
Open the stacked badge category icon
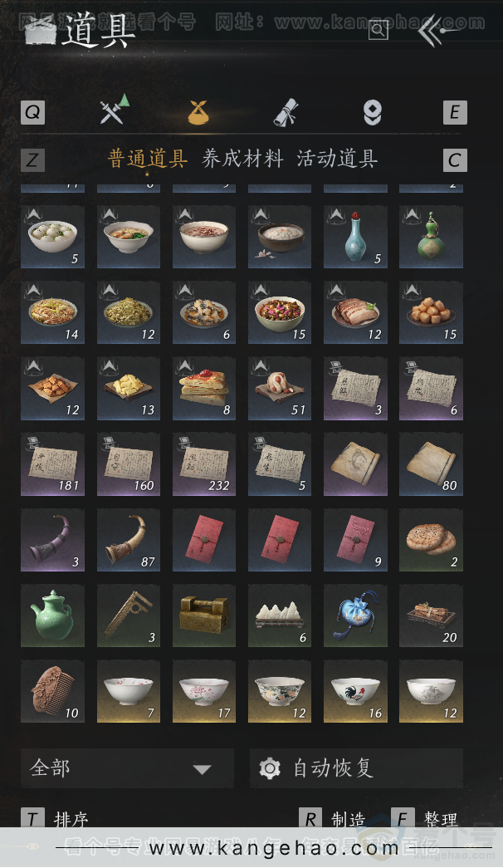pyautogui.click(x=373, y=112)
